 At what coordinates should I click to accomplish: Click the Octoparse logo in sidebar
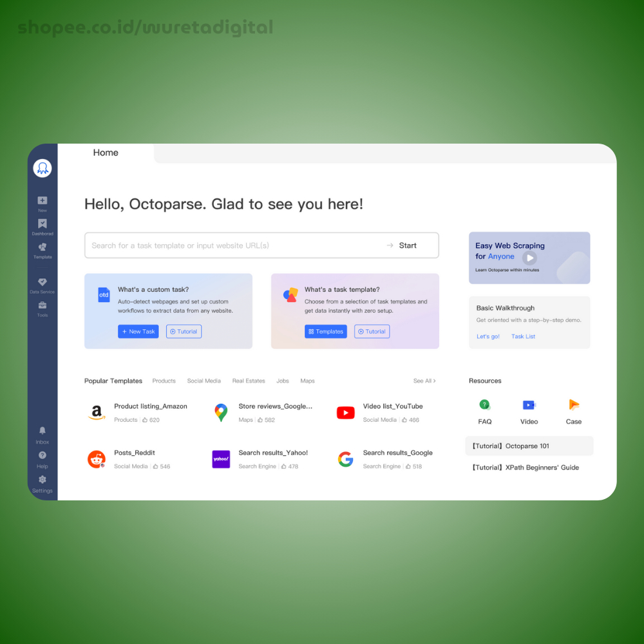pyautogui.click(x=43, y=168)
